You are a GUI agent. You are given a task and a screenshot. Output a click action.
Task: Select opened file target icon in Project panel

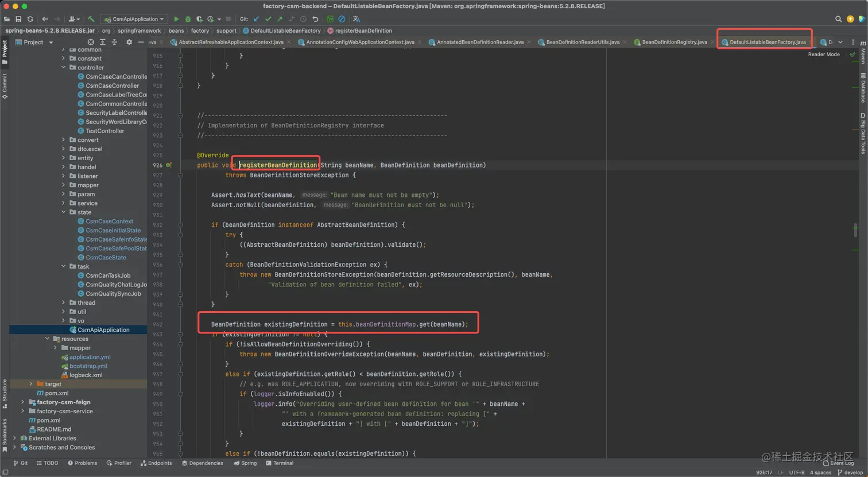(x=91, y=42)
